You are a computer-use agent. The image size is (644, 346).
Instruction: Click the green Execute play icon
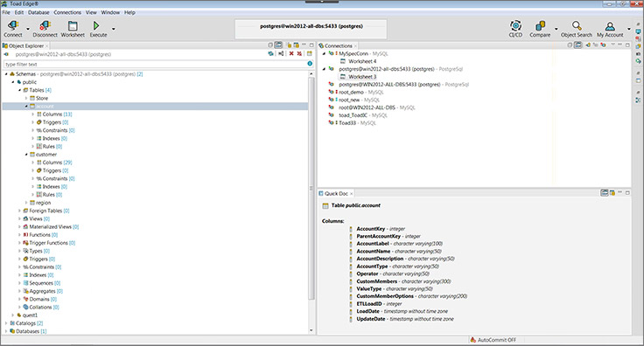(96, 26)
